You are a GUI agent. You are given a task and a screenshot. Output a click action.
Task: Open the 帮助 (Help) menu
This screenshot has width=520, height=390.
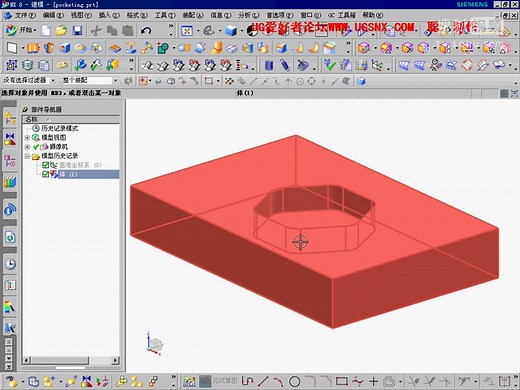[x=372, y=15]
